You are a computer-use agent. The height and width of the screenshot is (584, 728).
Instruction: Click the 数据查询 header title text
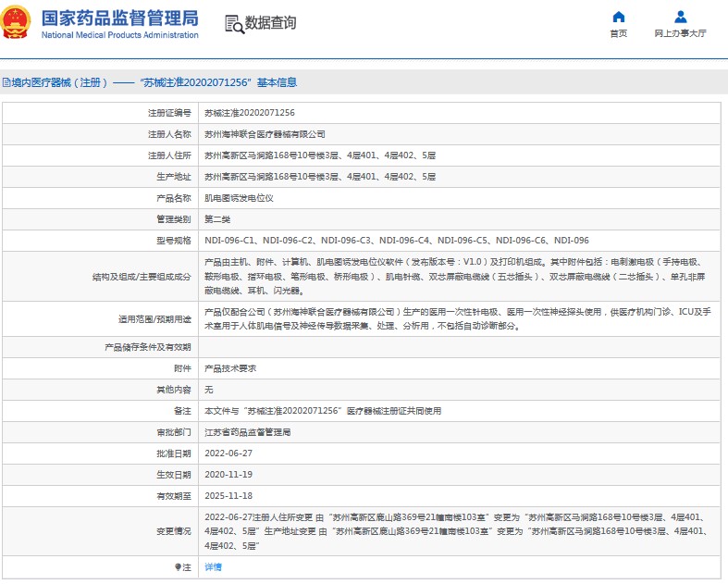[270, 23]
